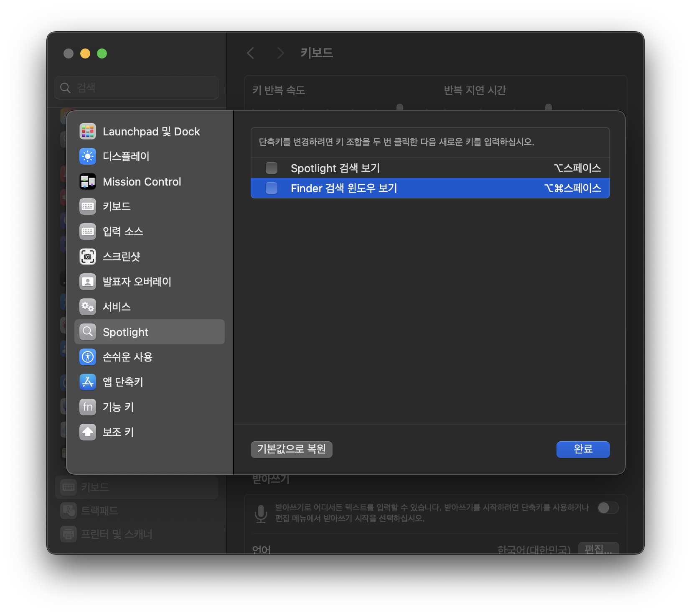This screenshot has height=616, width=691.
Task: Switch to the 서비스 shortcuts category
Action: point(150,307)
